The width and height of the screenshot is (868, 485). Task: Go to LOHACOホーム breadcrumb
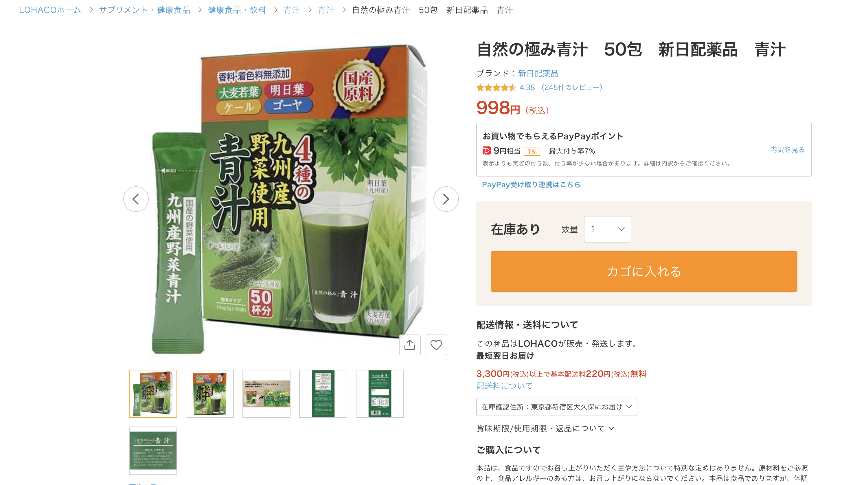pyautogui.click(x=50, y=10)
